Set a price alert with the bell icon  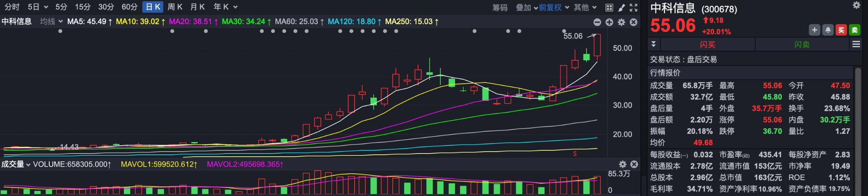(x=828, y=30)
